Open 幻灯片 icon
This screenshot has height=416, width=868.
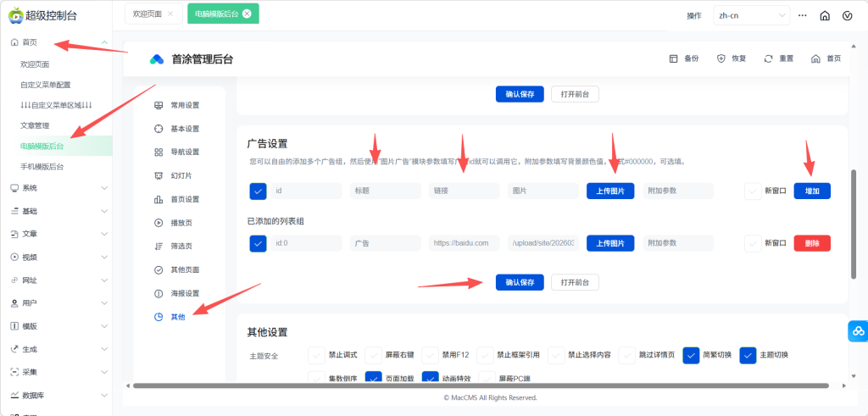point(159,176)
